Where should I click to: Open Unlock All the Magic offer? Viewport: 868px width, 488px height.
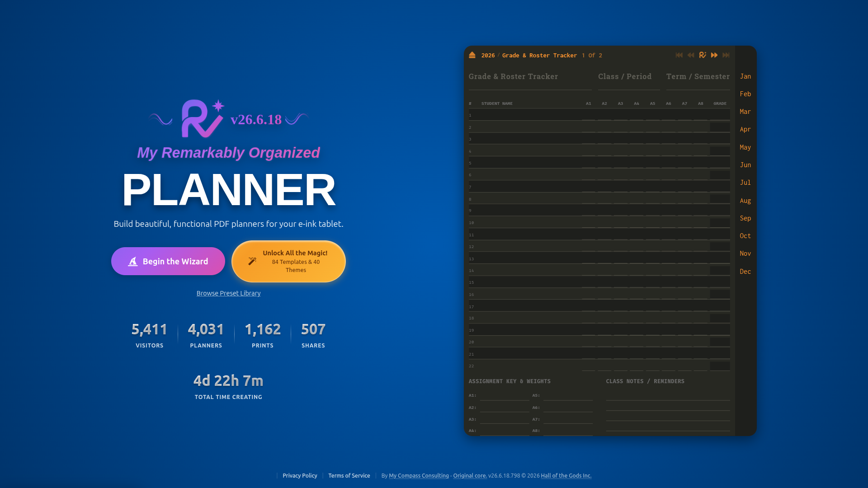tap(288, 261)
